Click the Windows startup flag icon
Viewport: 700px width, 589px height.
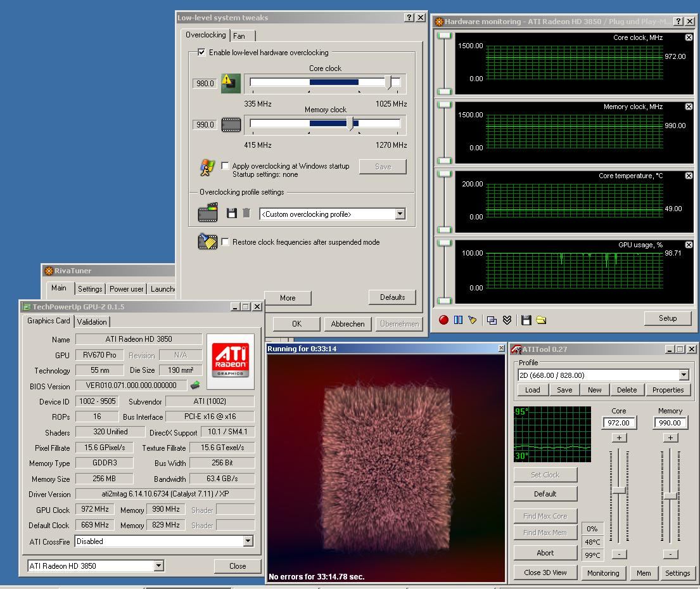[207, 167]
